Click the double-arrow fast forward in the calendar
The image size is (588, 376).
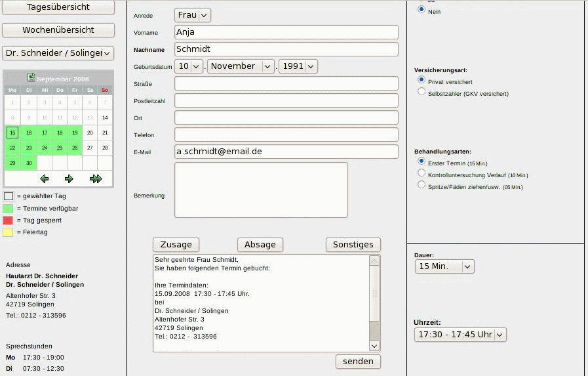pyautogui.click(x=96, y=178)
